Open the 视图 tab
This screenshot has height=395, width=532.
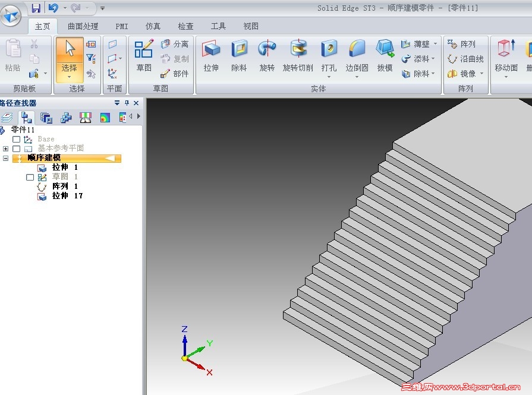(x=251, y=26)
